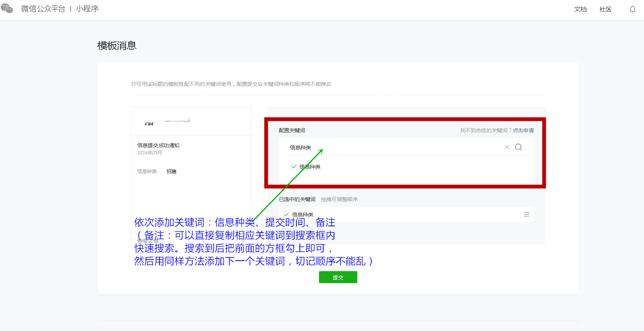Open the 社区 menu item
Image resolution: width=644 pixels, height=331 pixels.
(605, 9)
